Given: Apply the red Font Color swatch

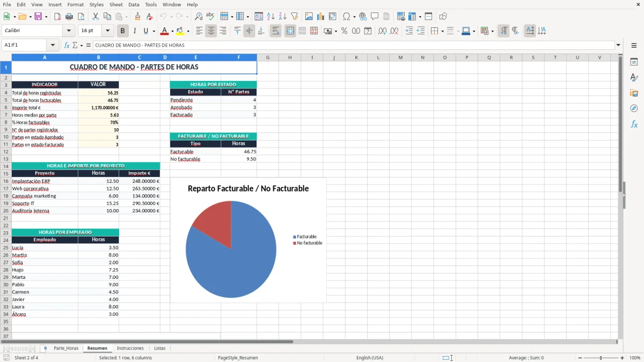Looking at the screenshot, I should point(164,31).
